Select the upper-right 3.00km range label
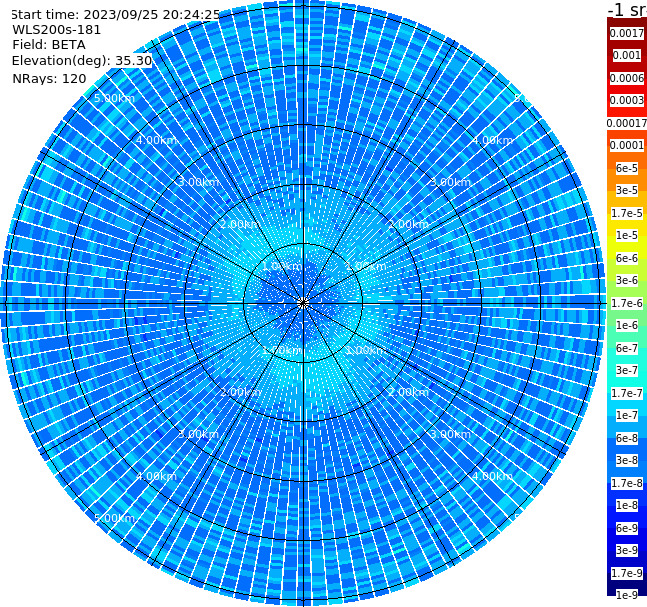647x607 pixels. click(x=450, y=182)
